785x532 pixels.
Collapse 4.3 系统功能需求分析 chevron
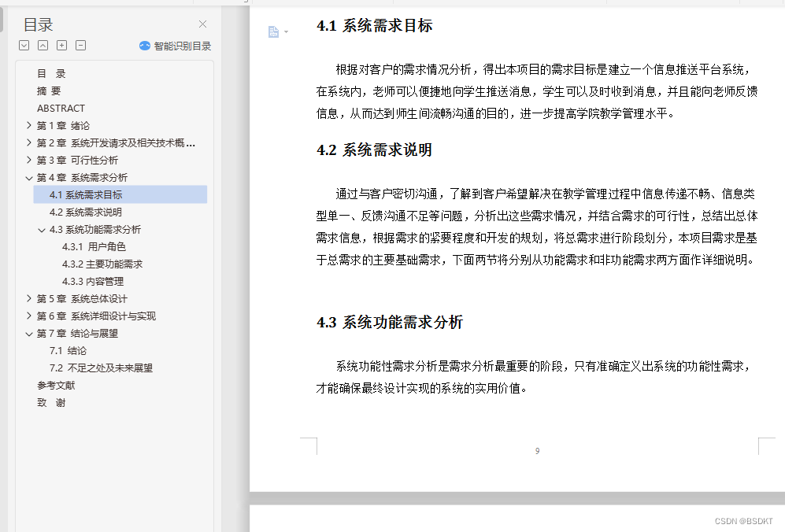(x=42, y=230)
